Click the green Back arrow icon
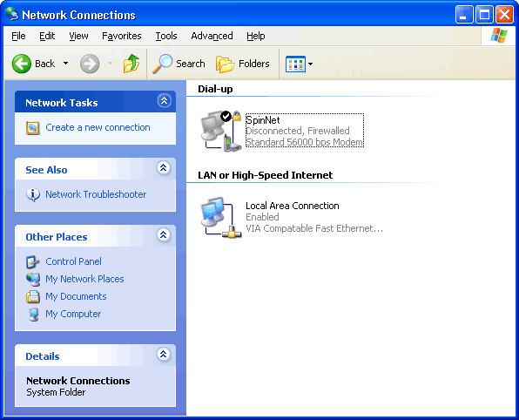Screen dimensions: 519x420 coord(22,64)
